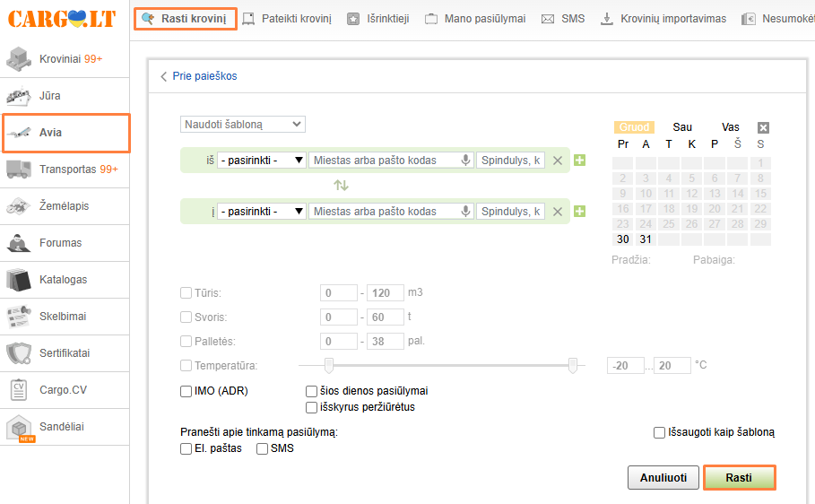Viewport: 815px width, 504px height.
Task: Select day 31 in the calendar
Action: click(x=646, y=239)
